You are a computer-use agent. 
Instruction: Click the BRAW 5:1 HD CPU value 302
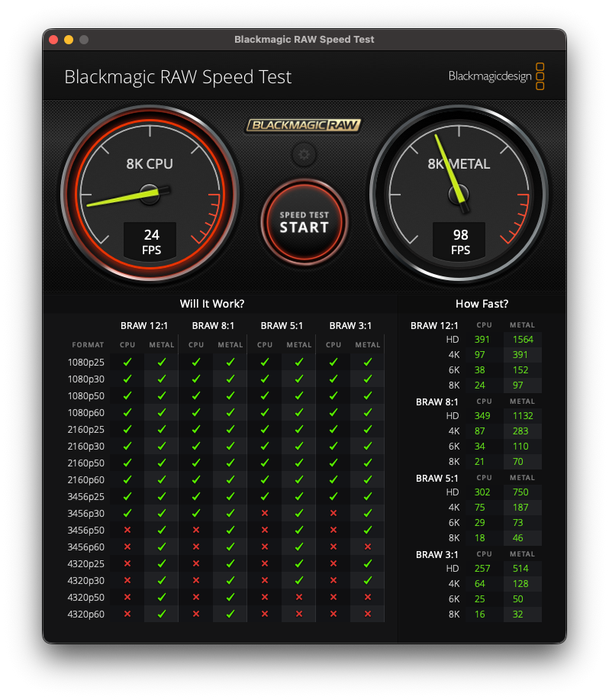482,492
